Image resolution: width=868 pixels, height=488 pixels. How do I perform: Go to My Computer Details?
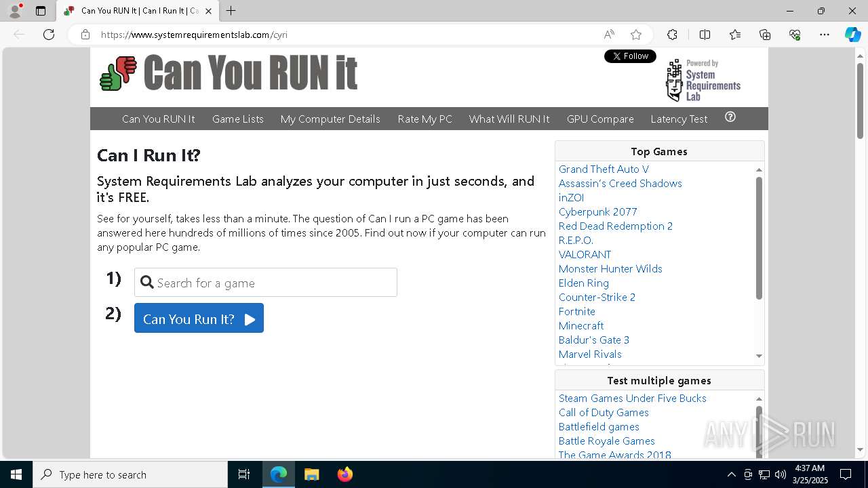pyautogui.click(x=330, y=119)
